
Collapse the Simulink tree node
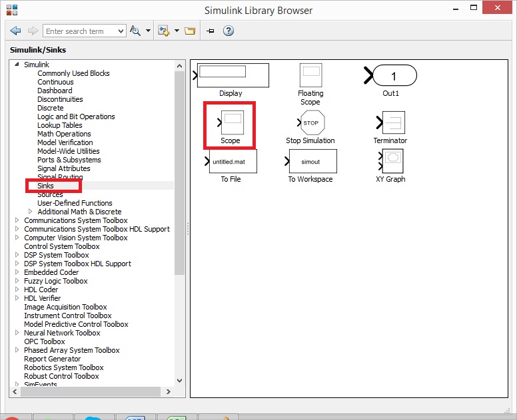click(x=17, y=65)
